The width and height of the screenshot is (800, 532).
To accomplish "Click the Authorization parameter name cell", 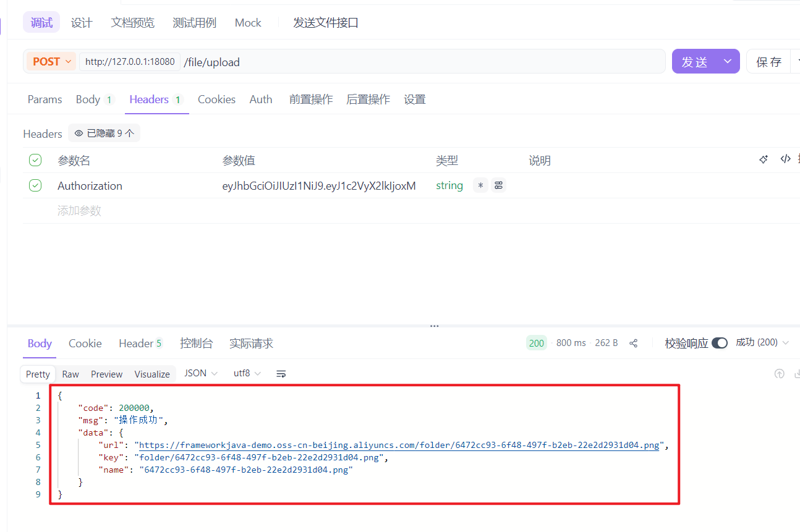I will click(90, 185).
